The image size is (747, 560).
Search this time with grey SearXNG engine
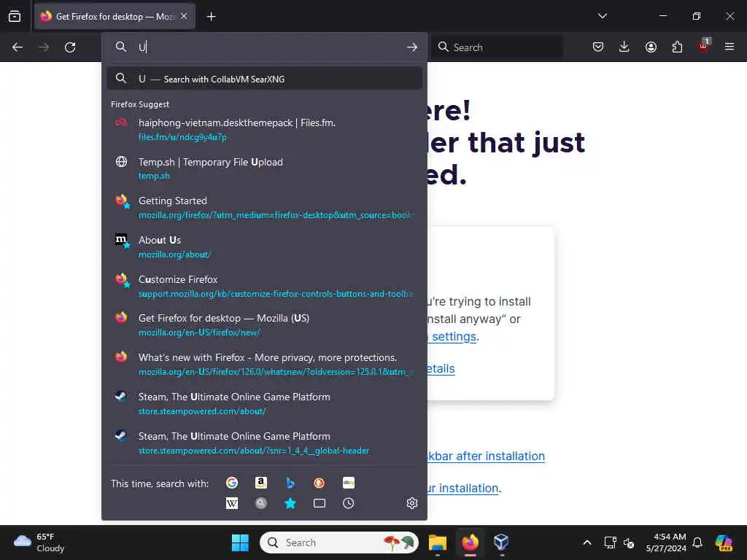pos(261,503)
